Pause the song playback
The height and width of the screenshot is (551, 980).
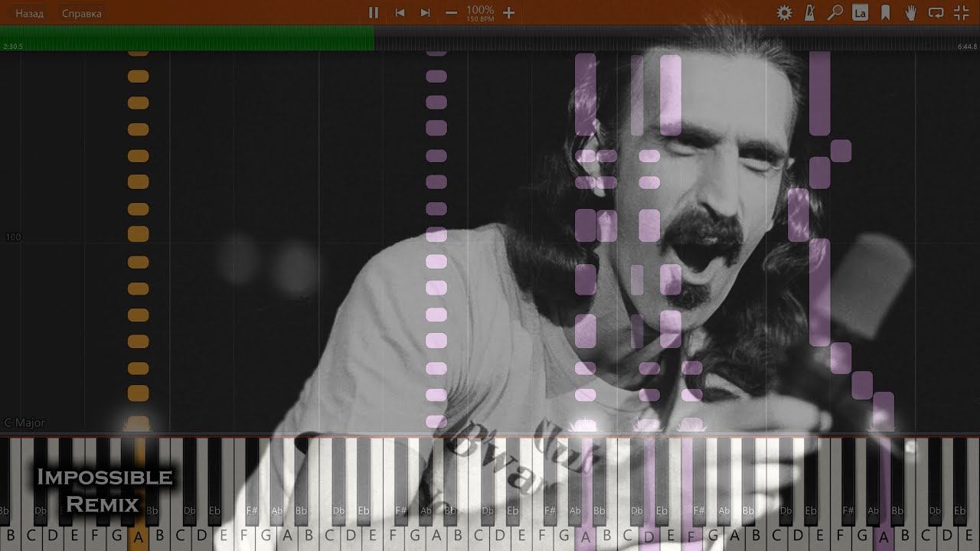[x=374, y=13]
